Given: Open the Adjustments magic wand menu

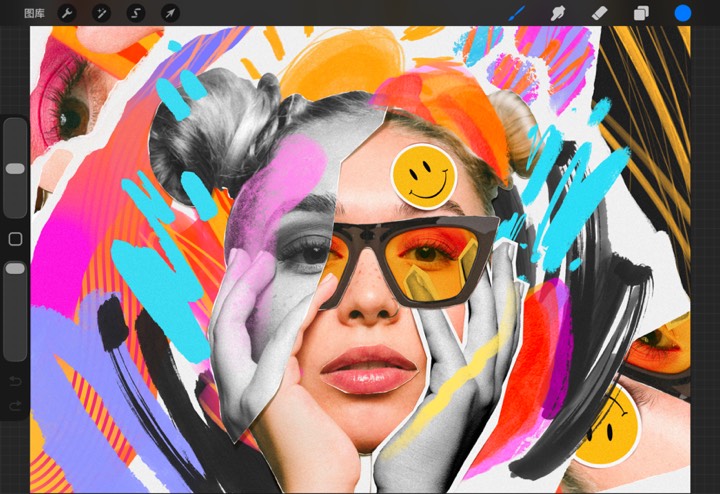Looking at the screenshot, I should [101, 13].
